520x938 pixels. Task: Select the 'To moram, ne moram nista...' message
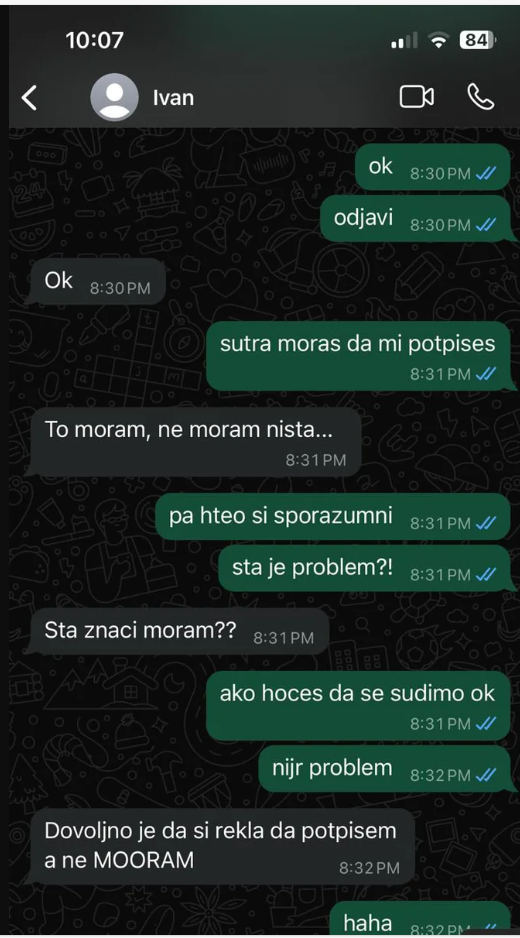coord(195,442)
